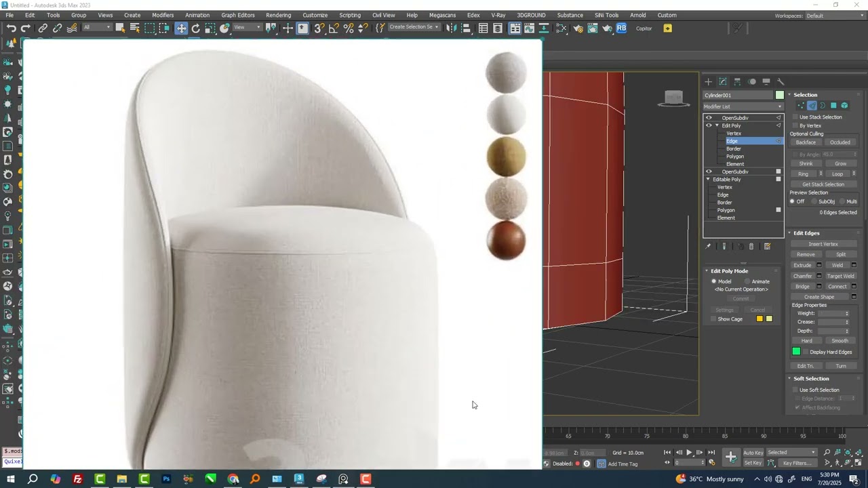Enable the By Vertex checkbox

(x=795, y=125)
